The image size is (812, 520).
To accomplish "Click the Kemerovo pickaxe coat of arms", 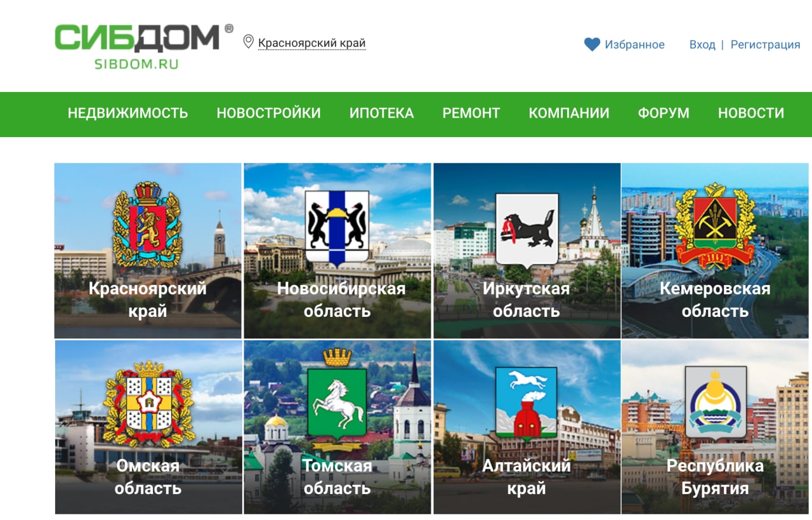I will [715, 225].
